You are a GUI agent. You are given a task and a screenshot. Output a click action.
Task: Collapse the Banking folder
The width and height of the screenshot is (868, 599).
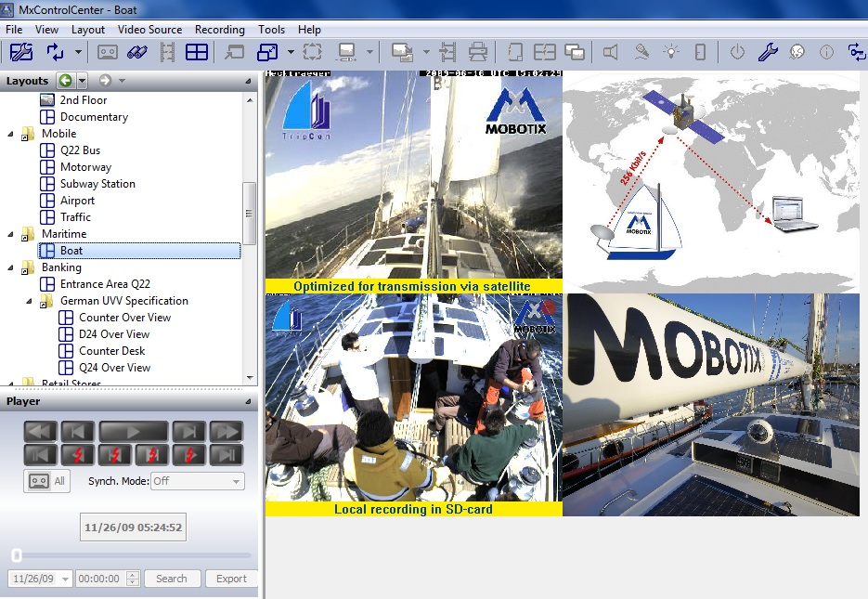click(10, 268)
